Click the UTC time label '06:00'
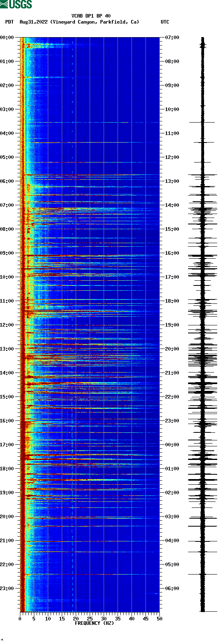Screen dimensions: 220x644 tap(172, 589)
